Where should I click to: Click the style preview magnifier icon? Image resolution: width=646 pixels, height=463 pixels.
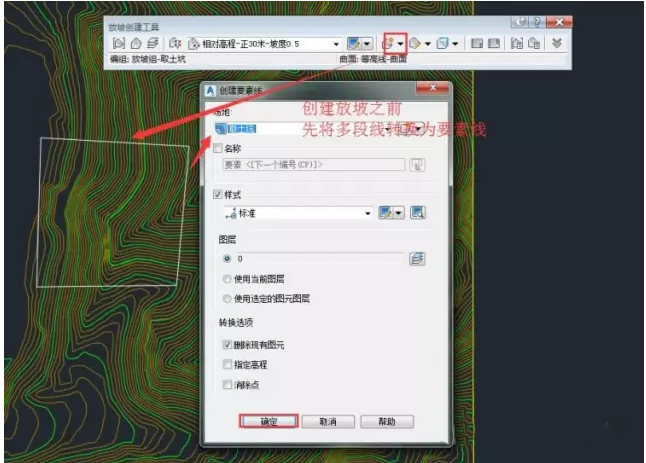point(418,213)
